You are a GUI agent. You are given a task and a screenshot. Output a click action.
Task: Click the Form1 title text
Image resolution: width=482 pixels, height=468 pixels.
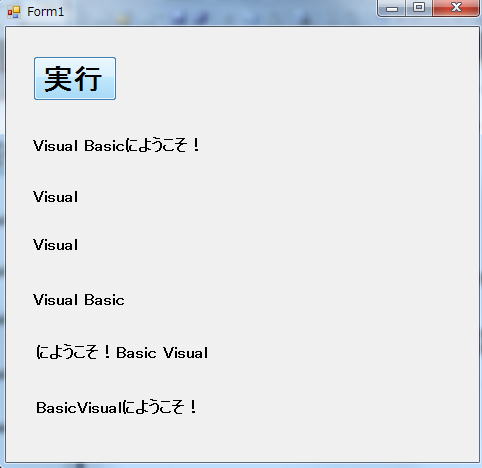click(45, 12)
